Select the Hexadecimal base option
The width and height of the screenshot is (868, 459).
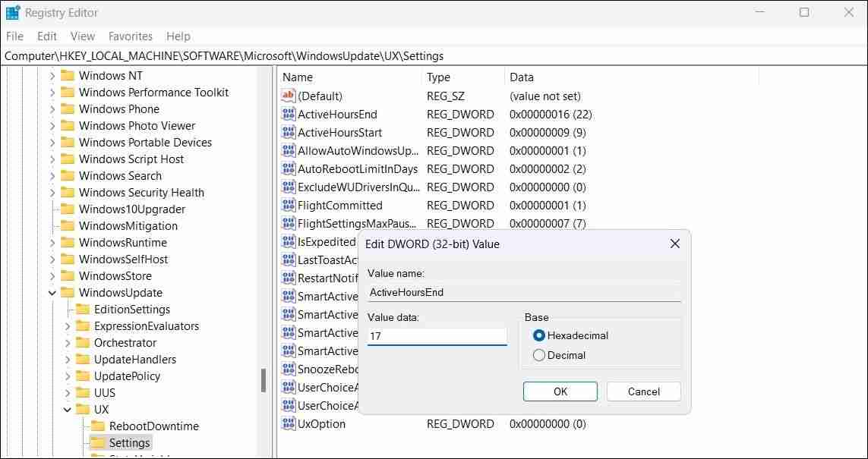coord(539,335)
